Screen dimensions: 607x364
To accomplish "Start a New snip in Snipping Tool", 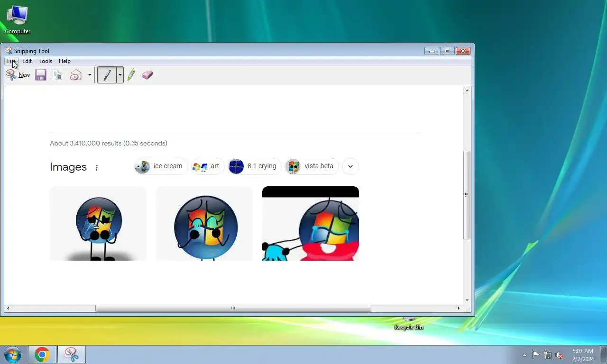I will click(x=18, y=75).
